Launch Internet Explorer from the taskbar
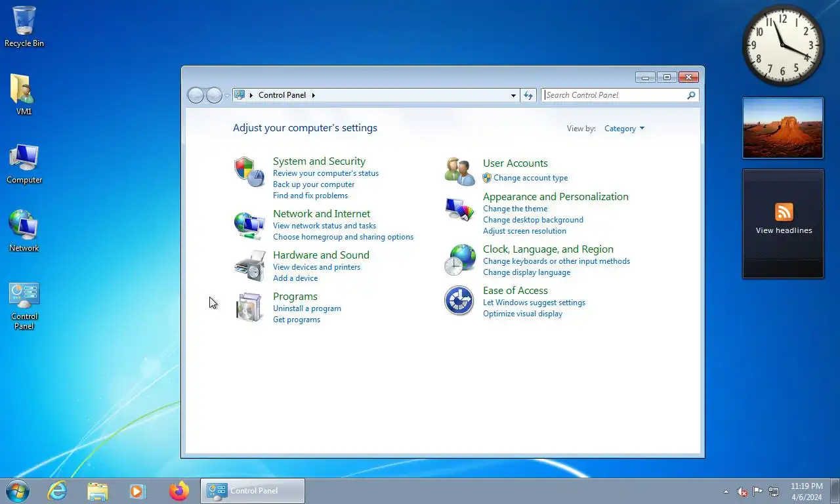The height and width of the screenshot is (504, 840). pos(58,491)
